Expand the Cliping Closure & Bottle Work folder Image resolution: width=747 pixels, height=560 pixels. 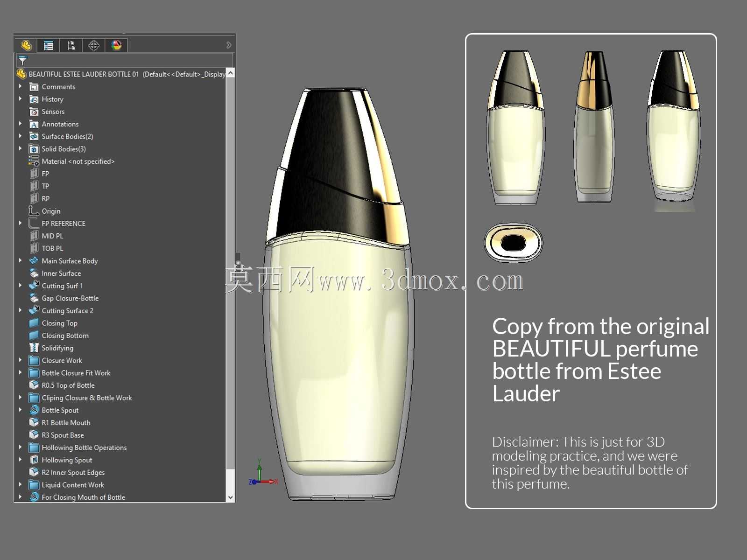click(x=21, y=398)
